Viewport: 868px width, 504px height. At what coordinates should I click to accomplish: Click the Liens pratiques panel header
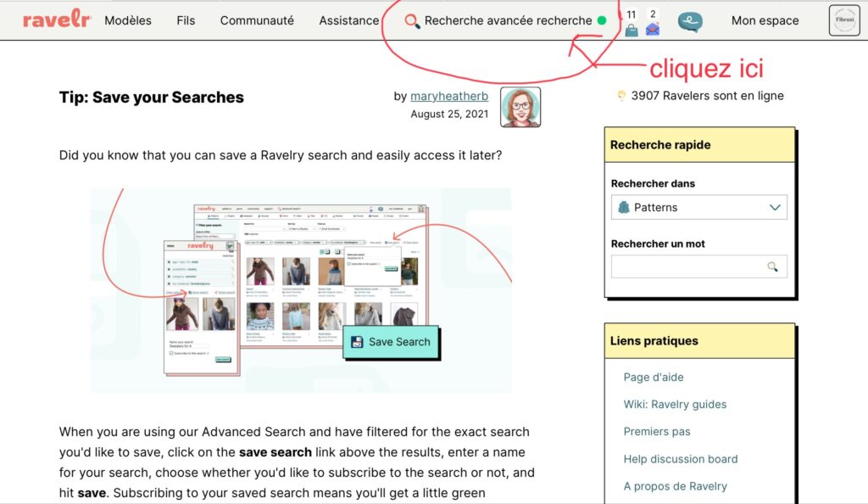click(x=699, y=341)
